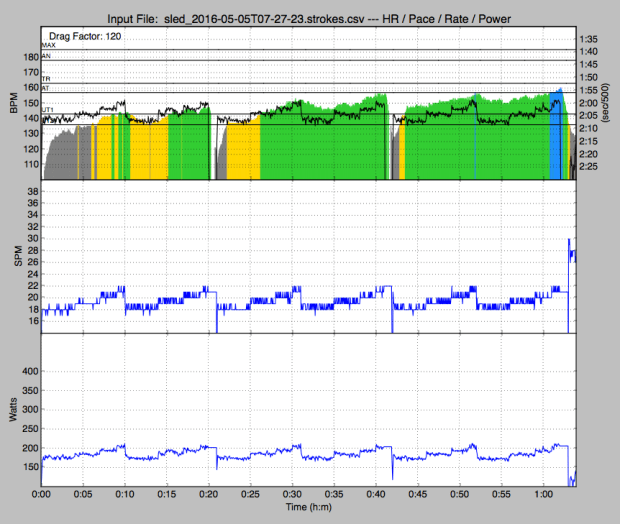Click the Time (h:m) x-axis label
This screenshot has height=524, width=620.
(307, 510)
